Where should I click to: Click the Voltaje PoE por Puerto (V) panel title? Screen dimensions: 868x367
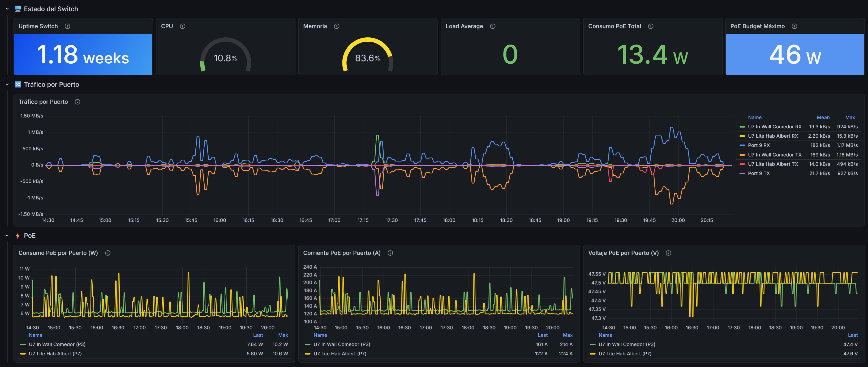pyautogui.click(x=623, y=253)
